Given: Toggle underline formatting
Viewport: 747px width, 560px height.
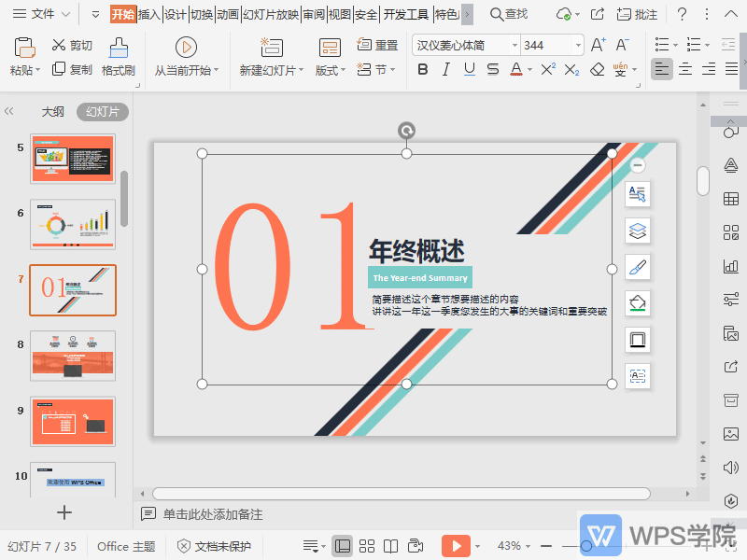Looking at the screenshot, I should click(x=469, y=68).
